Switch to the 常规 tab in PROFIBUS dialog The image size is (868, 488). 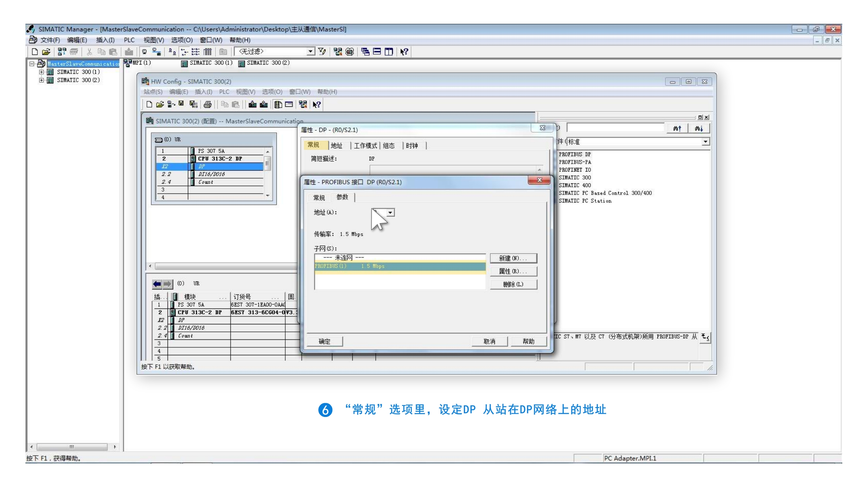pyautogui.click(x=319, y=198)
